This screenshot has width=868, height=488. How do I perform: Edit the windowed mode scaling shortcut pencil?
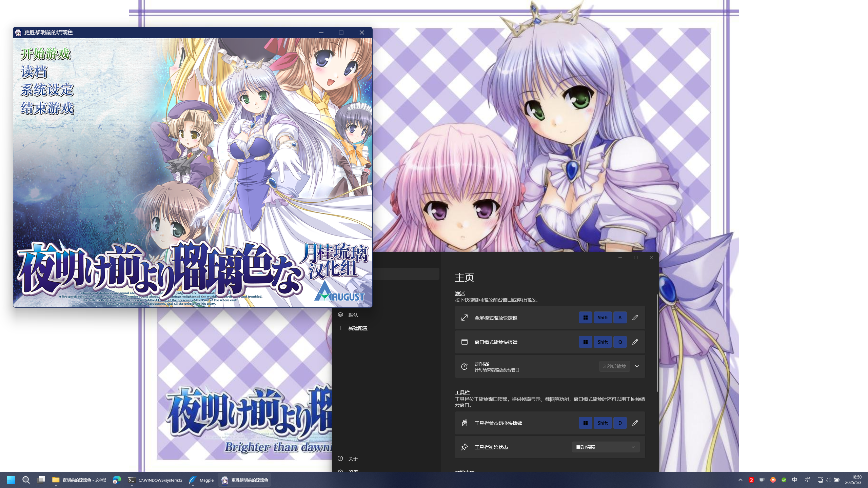pos(635,342)
